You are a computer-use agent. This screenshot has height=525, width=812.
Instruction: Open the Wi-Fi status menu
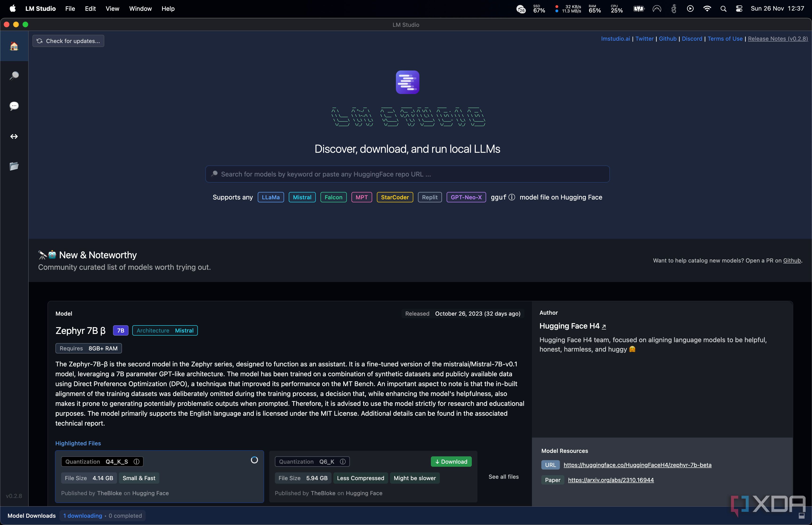(x=707, y=8)
